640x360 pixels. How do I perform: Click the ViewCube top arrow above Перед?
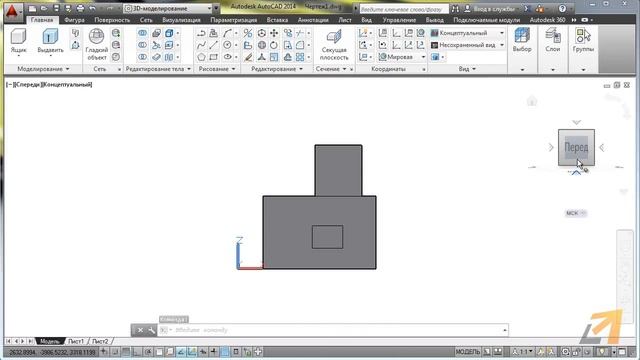click(576, 122)
